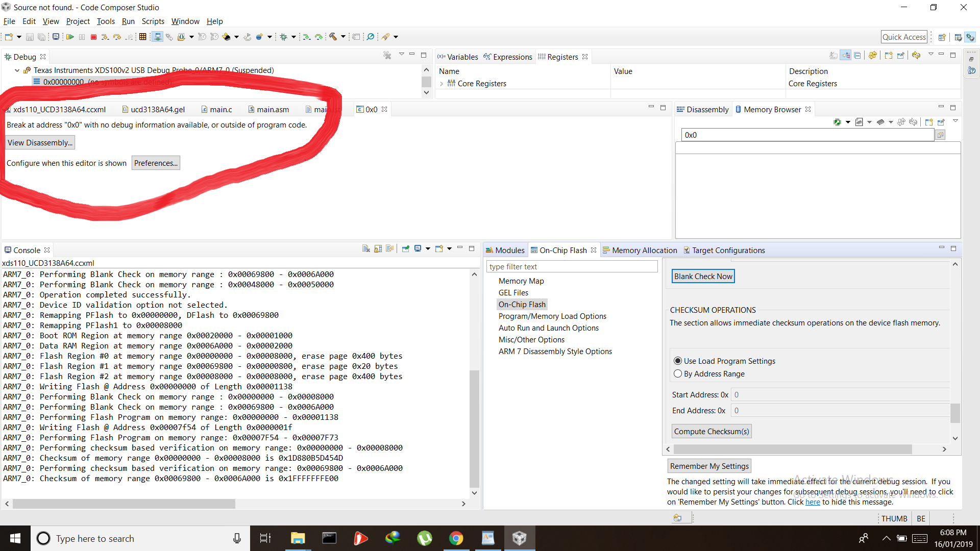The height and width of the screenshot is (551, 980).
Task: Open the Scripts menu
Action: pyautogui.click(x=153, y=21)
